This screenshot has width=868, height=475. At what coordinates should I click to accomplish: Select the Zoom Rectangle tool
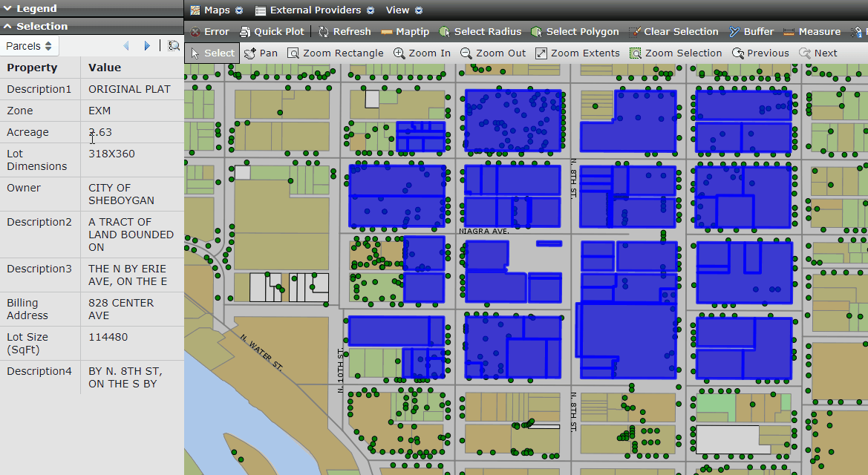(336, 53)
